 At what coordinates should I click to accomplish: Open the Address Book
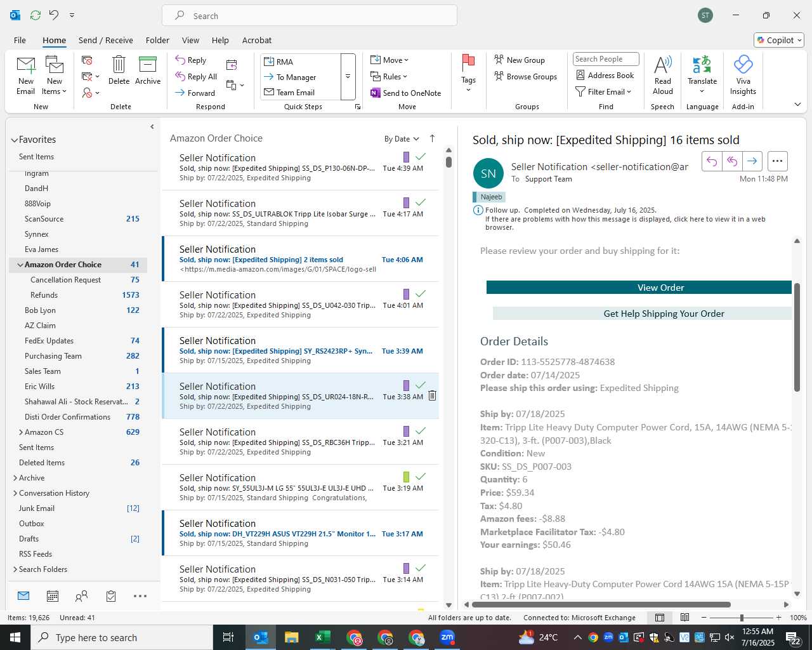point(605,76)
